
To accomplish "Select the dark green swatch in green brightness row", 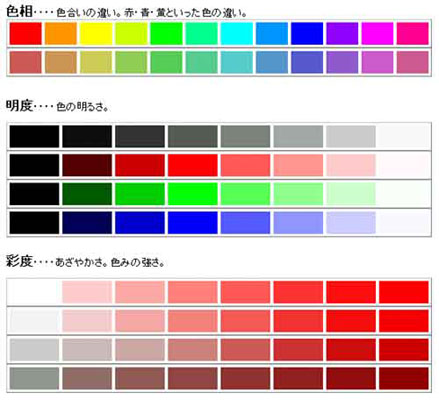I will [87, 194].
